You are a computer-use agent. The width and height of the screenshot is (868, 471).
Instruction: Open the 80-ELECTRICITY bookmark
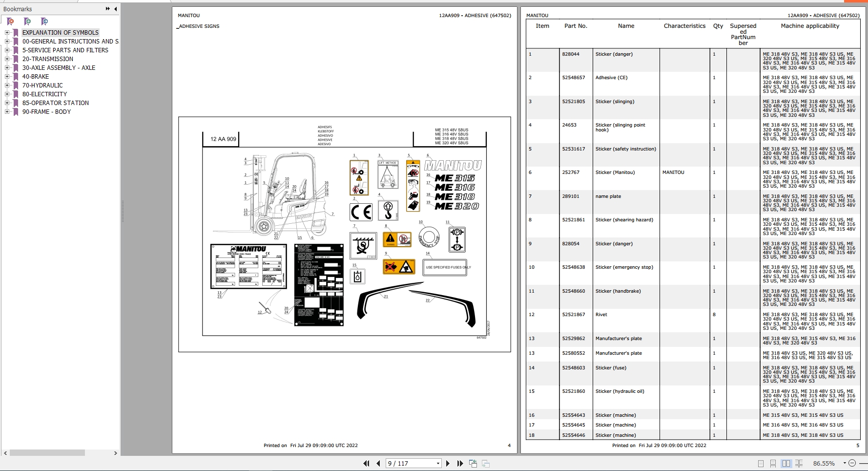coord(44,94)
